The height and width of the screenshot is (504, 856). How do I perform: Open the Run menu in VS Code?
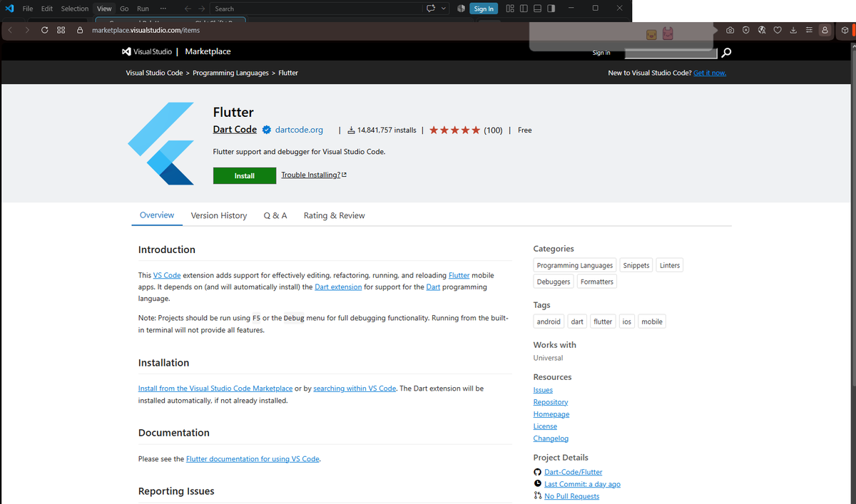[x=143, y=9]
